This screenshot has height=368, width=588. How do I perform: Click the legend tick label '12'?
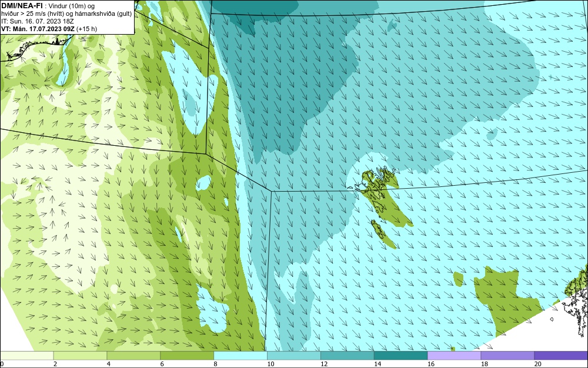[324, 364]
